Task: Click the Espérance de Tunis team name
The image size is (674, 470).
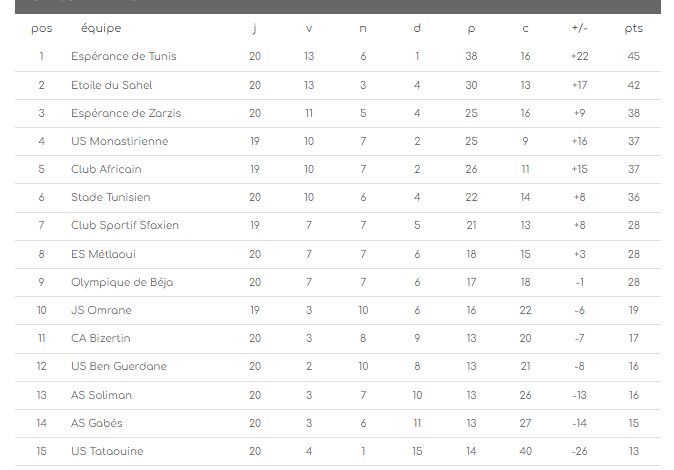Action: click(x=125, y=57)
